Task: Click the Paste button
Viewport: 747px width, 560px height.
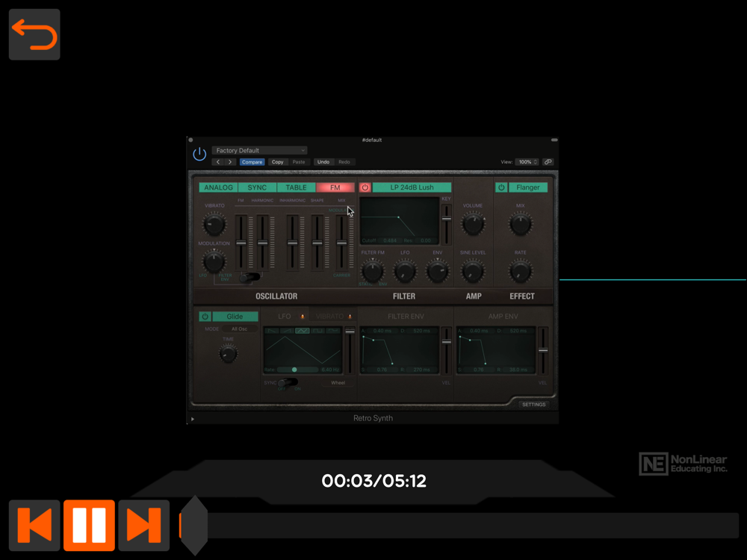Action: pos(299,162)
